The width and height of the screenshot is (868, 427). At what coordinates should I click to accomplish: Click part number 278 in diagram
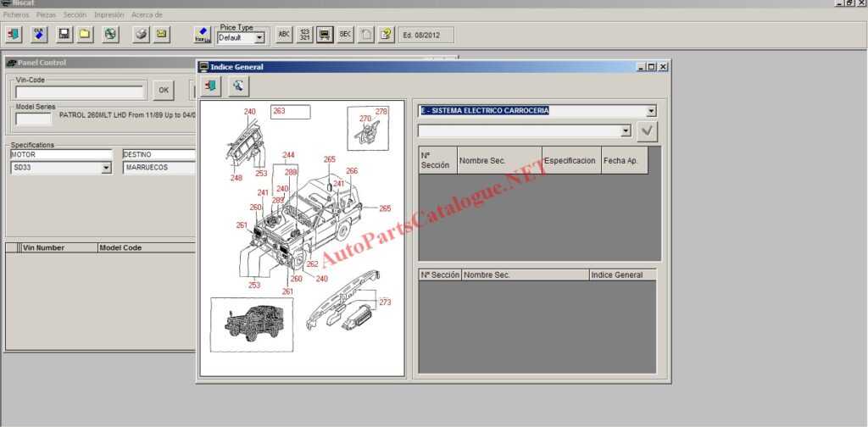381,111
